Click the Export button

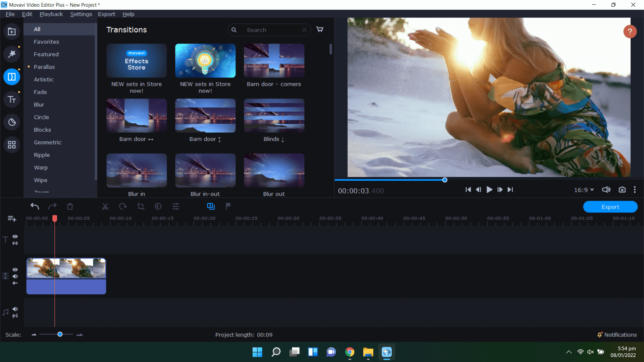click(610, 206)
